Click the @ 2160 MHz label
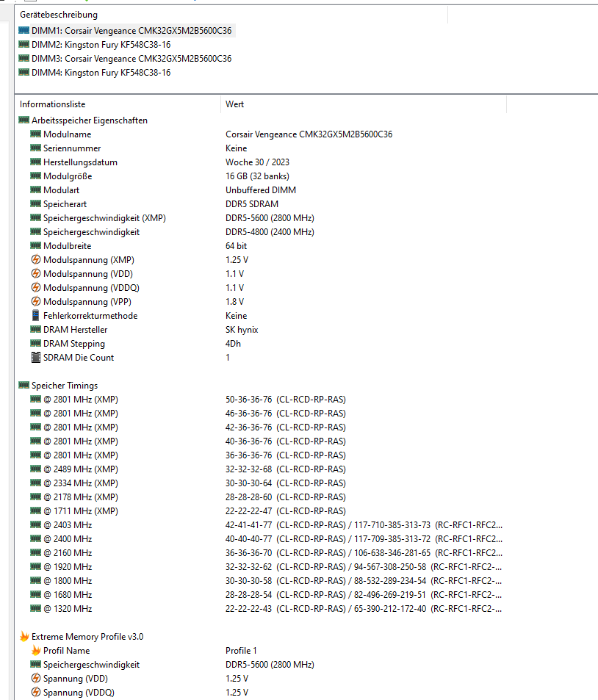Image resolution: width=598 pixels, height=700 pixels. pyautogui.click(x=68, y=552)
